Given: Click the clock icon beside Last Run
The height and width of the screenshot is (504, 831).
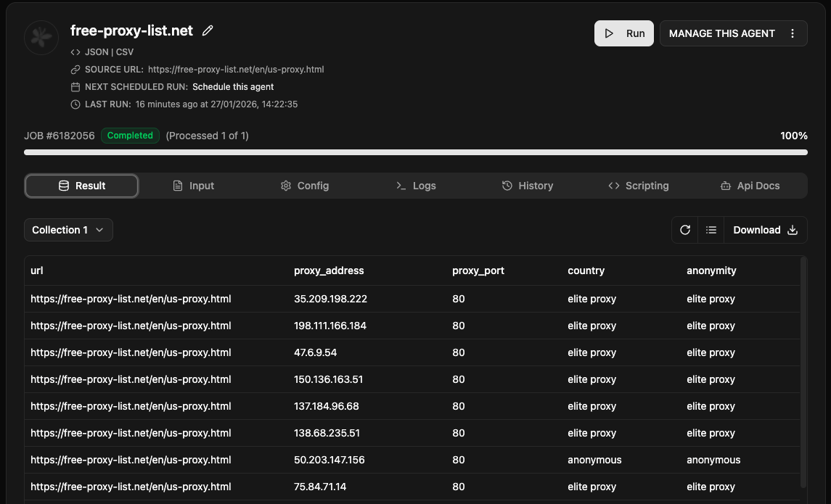Looking at the screenshot, I should (x=75, y=104).
